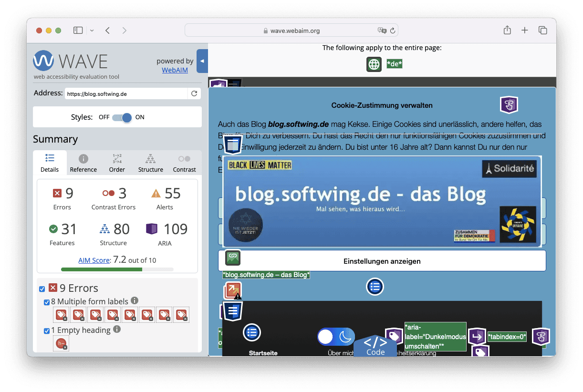
Task: Click the Contrast Errors summary icon
Action: (x=108, y=193)
